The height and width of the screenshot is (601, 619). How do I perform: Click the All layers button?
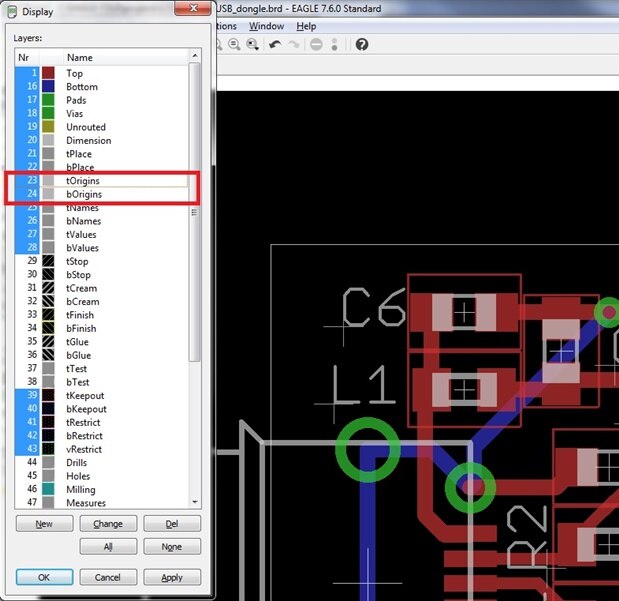108,547
